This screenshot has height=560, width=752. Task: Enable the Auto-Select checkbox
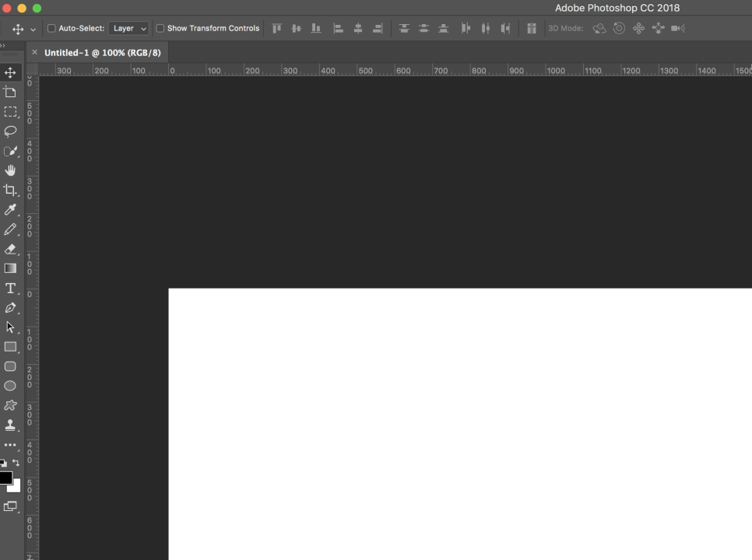51,28
